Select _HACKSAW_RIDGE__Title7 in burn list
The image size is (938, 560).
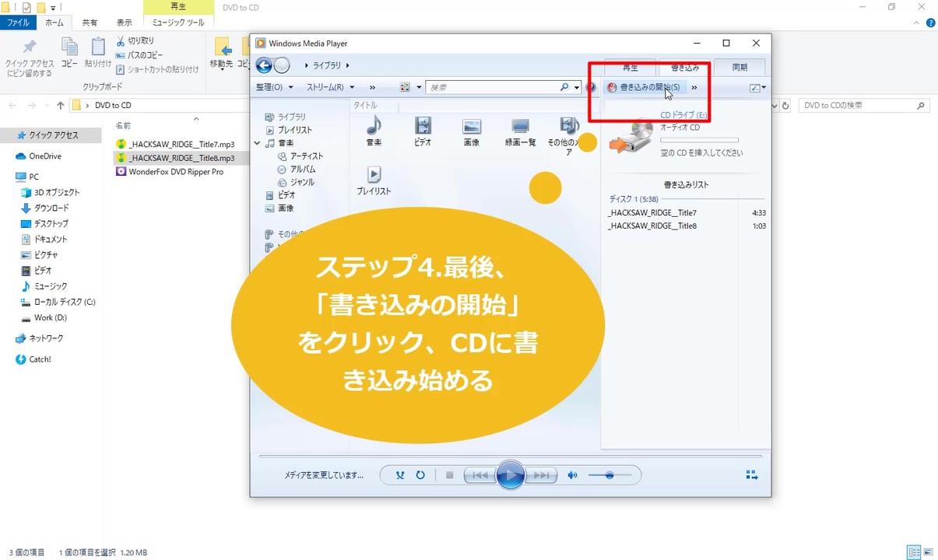click(x=687, y=213)
